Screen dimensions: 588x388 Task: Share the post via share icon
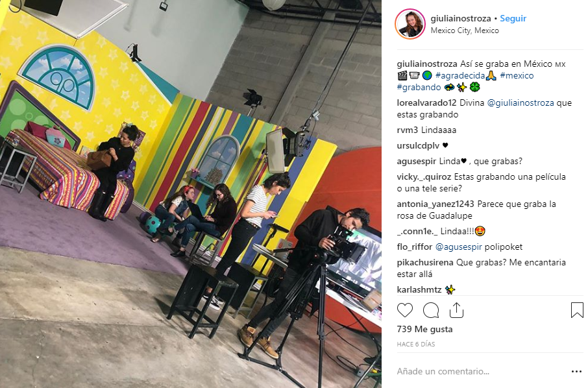[456, 310]
